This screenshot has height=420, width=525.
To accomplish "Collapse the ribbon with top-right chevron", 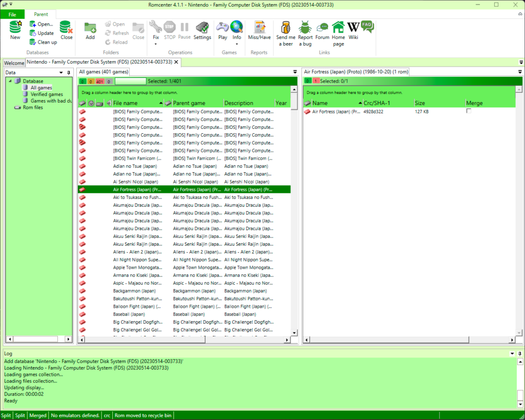I will 520,14.
